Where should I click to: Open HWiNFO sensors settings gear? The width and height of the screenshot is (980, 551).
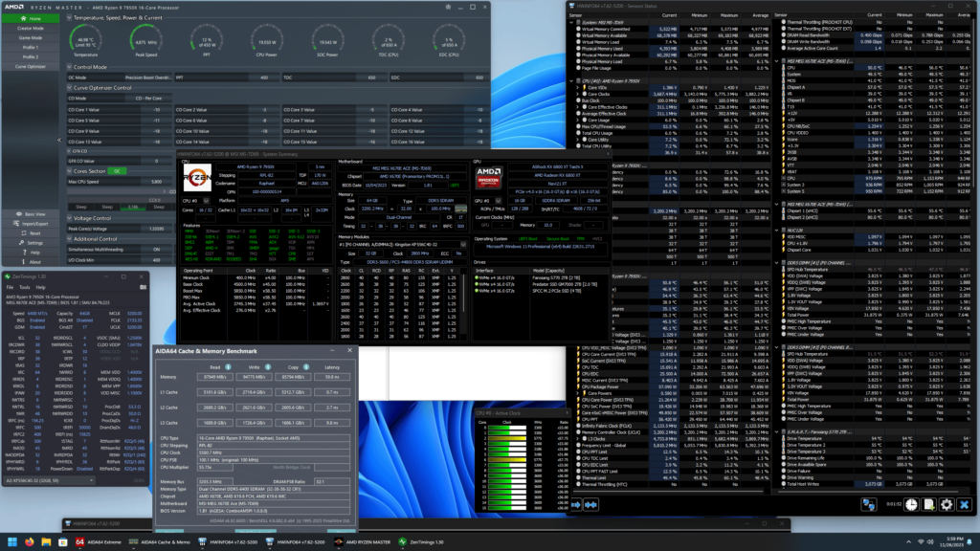(x=947, y=505)
